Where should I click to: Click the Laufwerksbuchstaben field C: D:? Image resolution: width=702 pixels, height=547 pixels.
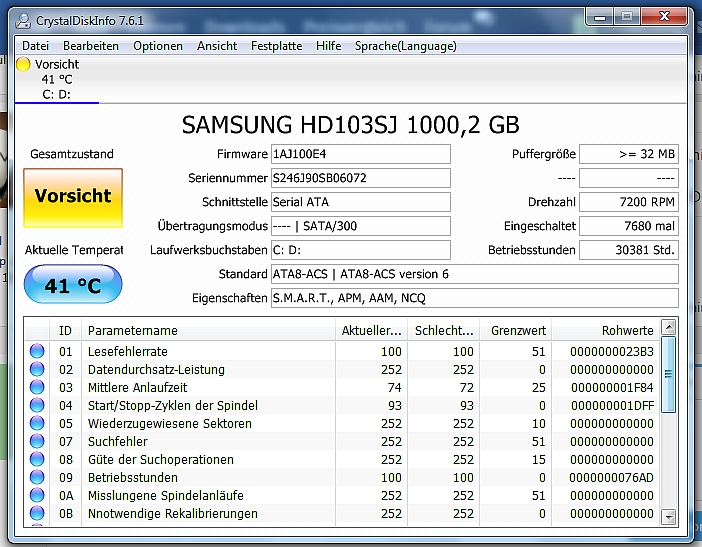pyautogui.click(x=360, y=250)
